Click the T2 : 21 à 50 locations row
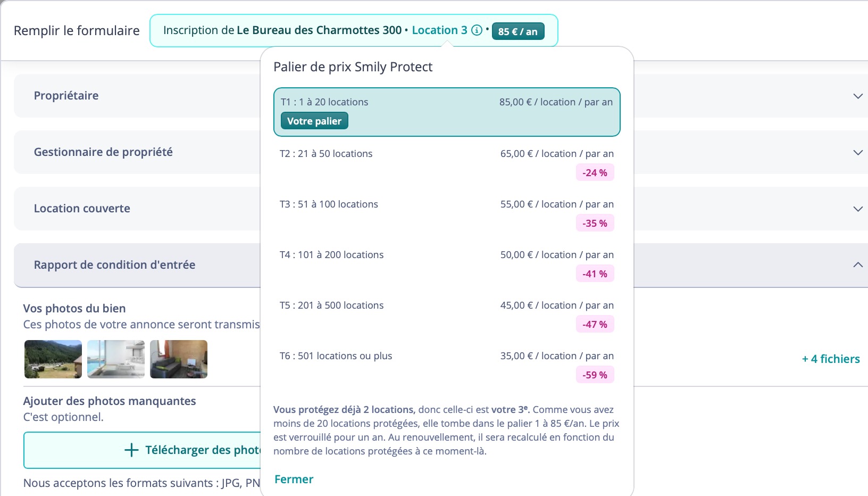The width and height of the screenshot is (868, 496). click(x=447, y=163)
